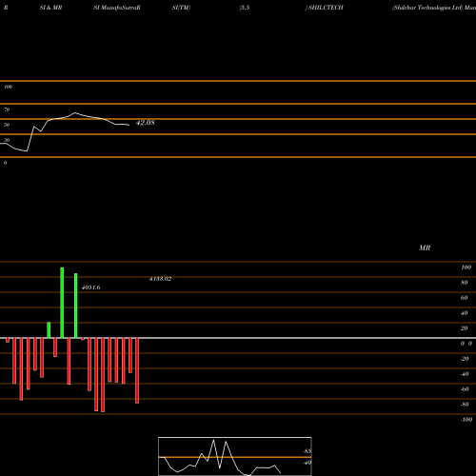476x476 pixels.
Task: Click the 0 level label on RSI chart
Action: click(x=5, y=163)
